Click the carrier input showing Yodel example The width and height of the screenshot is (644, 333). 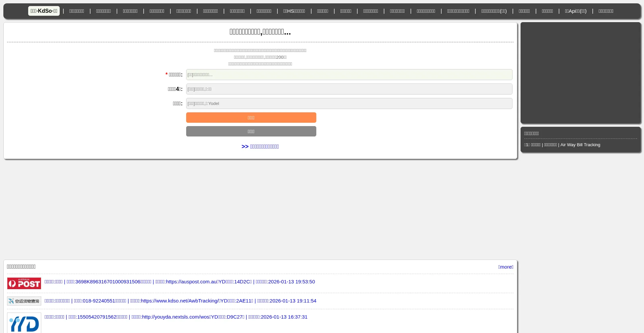click(x=349, y=103)
